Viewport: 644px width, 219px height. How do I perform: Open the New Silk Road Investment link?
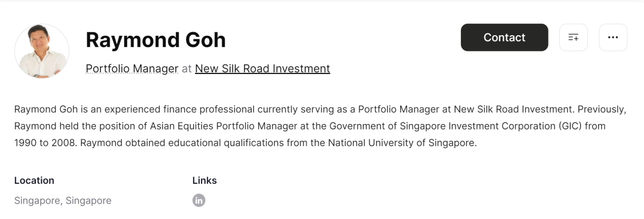tap(262, 69)
